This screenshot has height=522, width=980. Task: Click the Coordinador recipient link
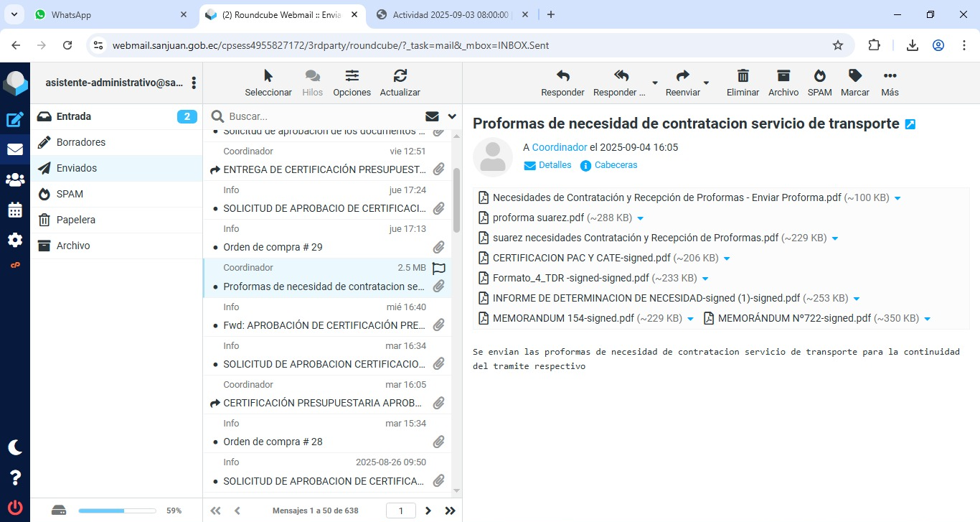[x=559, y=147]
